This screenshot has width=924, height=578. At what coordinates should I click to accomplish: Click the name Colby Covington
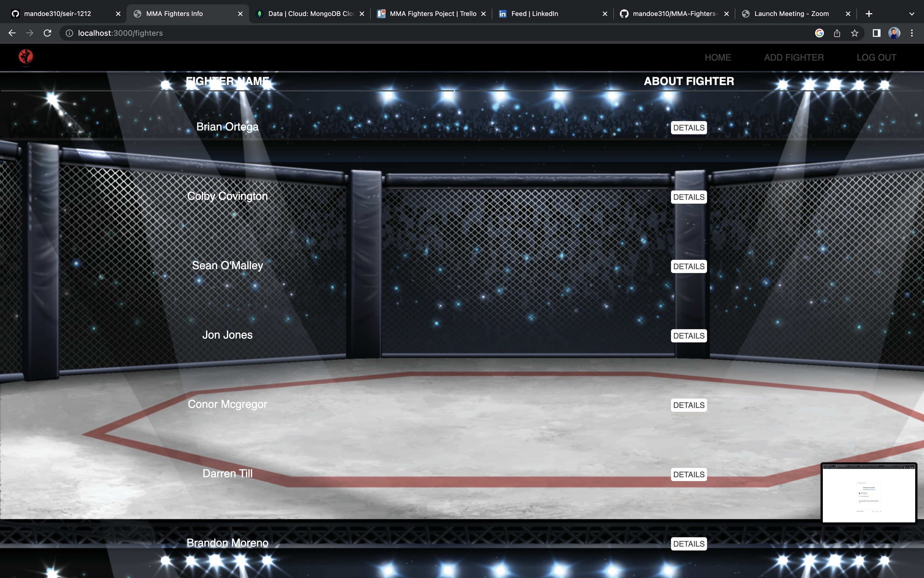click(x=227, y=197)
